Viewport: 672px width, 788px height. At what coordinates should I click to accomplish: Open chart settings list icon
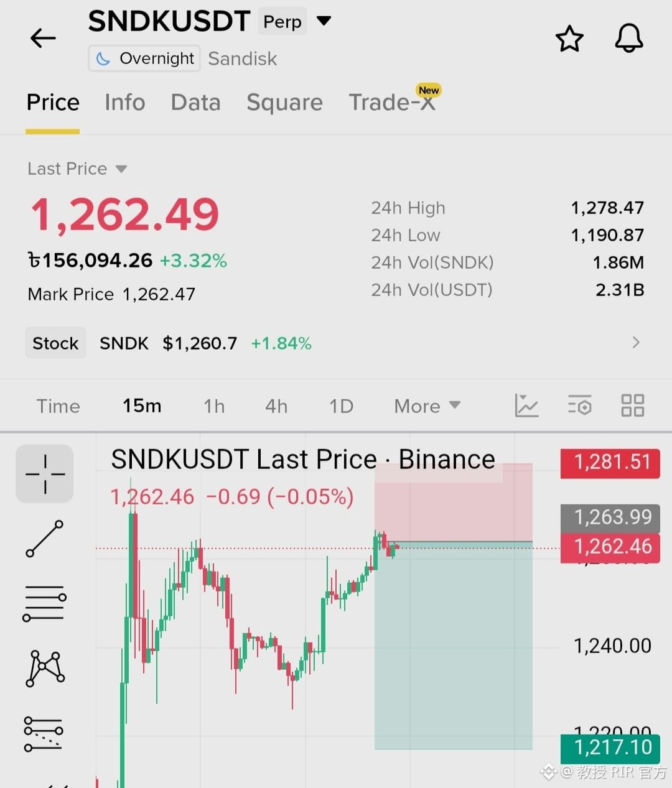click(x=579, y=406)
